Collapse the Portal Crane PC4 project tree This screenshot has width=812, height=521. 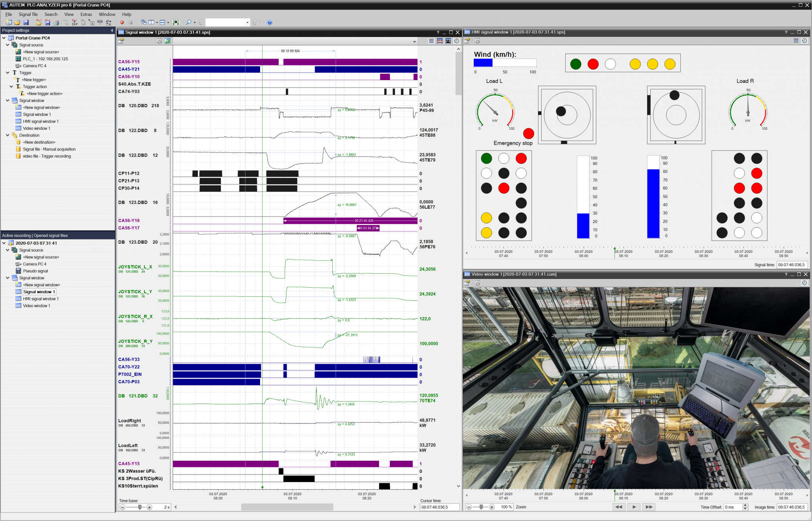pyautogui.click(x=3, y=38)
